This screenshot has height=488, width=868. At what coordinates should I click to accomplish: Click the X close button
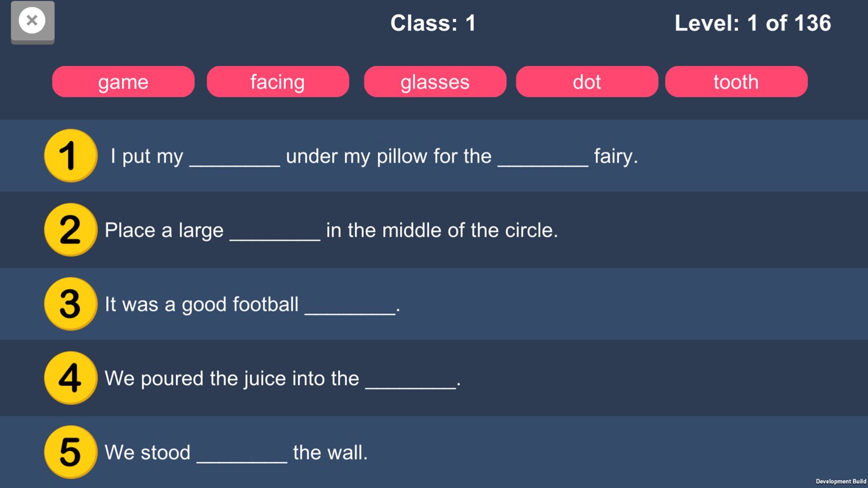(x=32, y=22)
